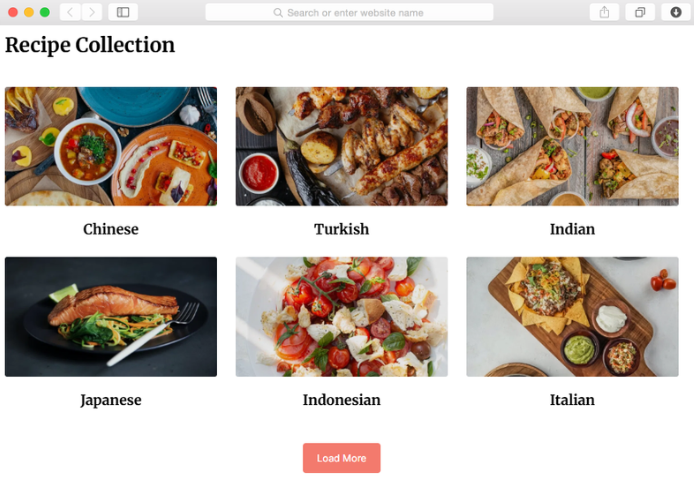Go forward with the browser forward arrow
The image size is (694, 478).
point(92,12)
